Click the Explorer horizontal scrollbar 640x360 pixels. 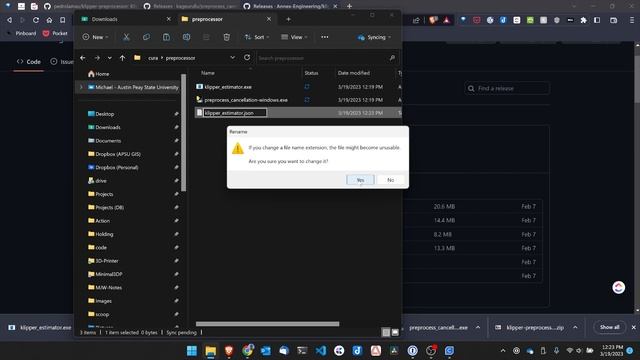point(267,324)
